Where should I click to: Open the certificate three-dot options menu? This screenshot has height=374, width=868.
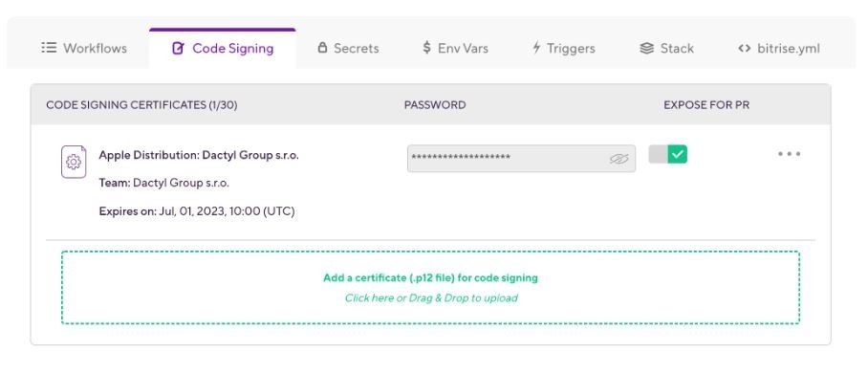pos(789,154)
